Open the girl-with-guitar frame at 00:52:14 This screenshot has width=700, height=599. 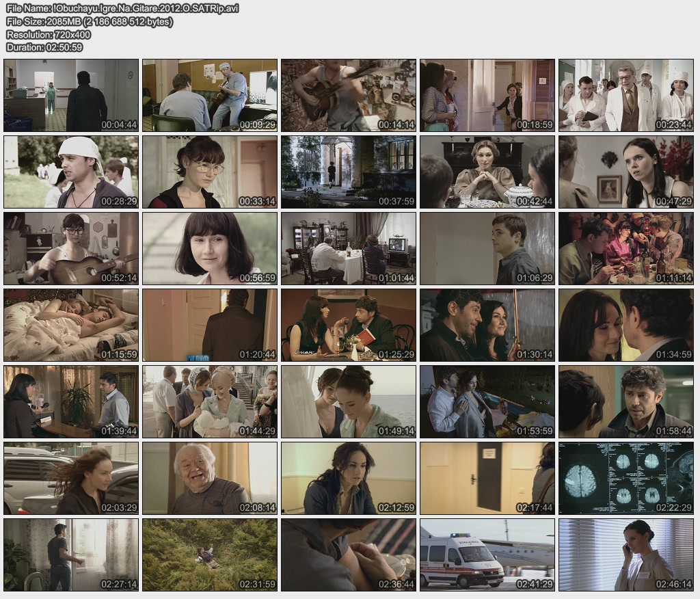[71, 248]
